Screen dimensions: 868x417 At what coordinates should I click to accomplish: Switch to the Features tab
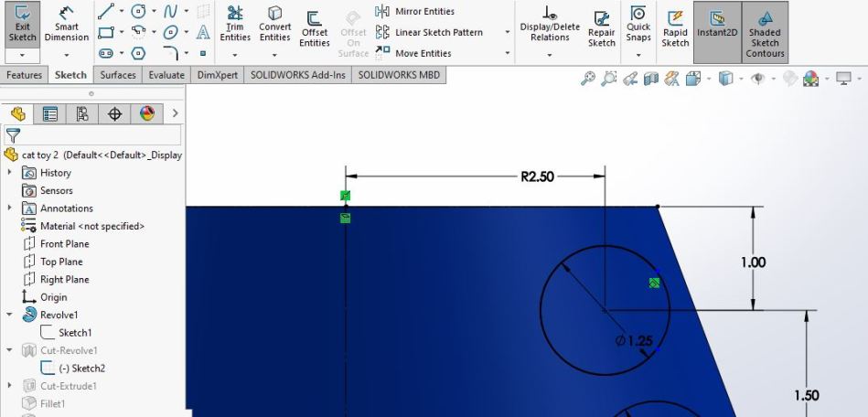pyautogui.click(x=25, y=75)
